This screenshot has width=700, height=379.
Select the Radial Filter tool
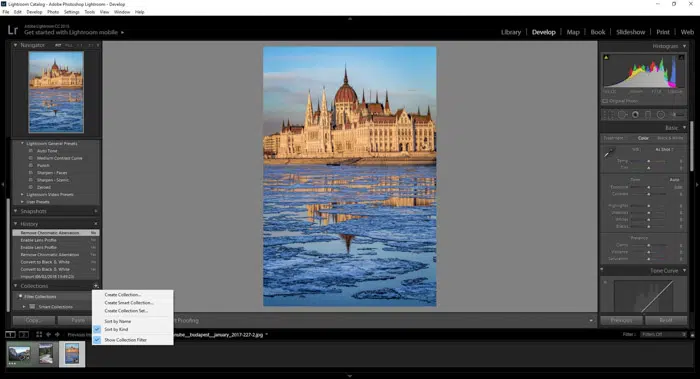pyautogui.click(x=661, y=115)
